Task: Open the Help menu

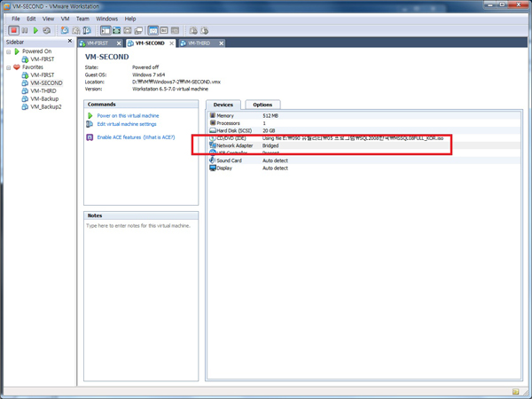Action: 130,19
